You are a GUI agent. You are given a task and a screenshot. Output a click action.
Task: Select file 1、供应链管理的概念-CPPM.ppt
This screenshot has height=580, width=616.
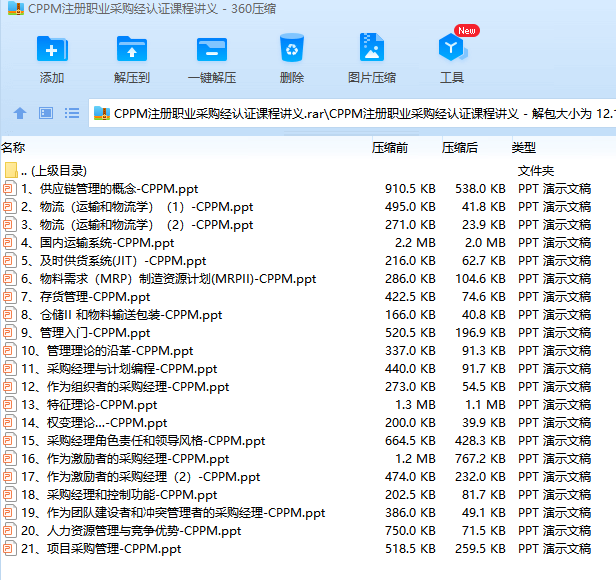(x=109, y=189)
